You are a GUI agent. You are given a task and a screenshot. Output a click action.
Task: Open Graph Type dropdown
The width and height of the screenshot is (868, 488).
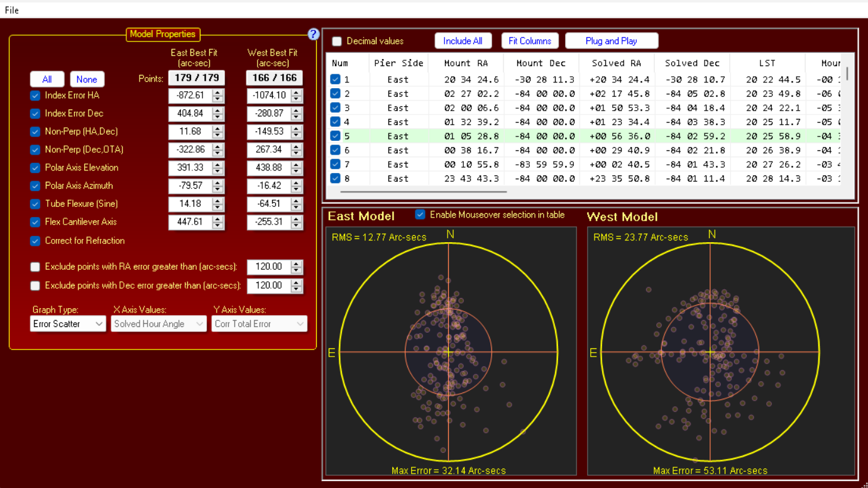click(68, 324)
